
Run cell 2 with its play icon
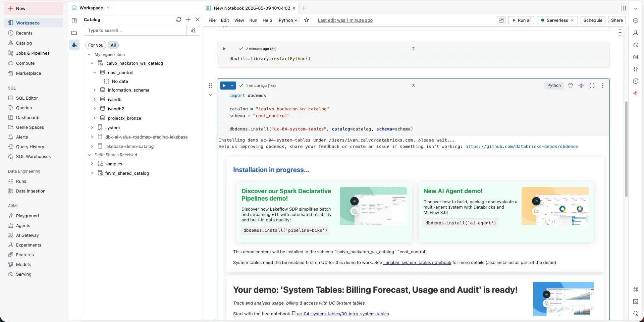pos(224,49)
